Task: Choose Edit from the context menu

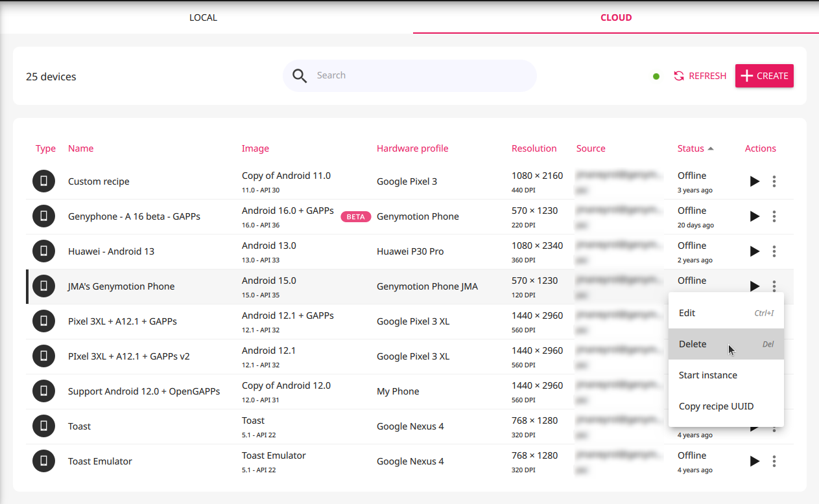Action: coord(726,313)
